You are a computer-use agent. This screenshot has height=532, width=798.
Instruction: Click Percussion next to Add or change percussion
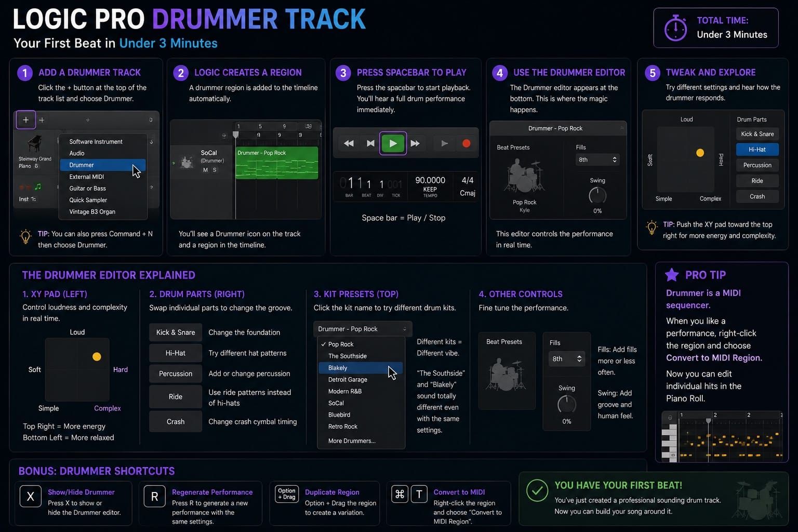coord(176,374)
